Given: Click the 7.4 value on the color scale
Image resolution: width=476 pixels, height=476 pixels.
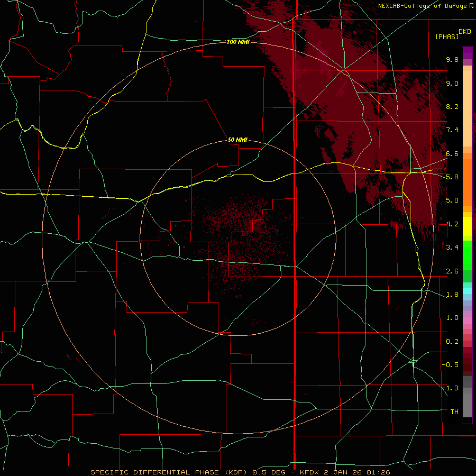Looking at the screenshot, I should pos(452,130).
